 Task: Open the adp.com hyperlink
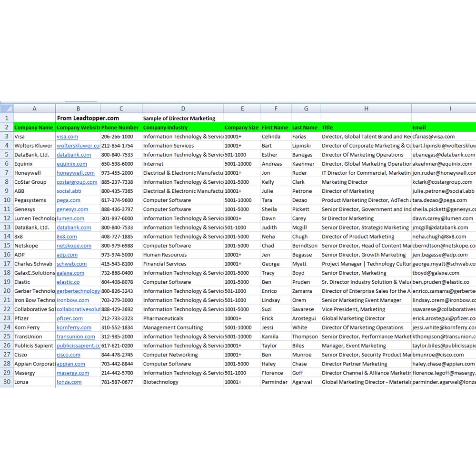coord(67,255)
